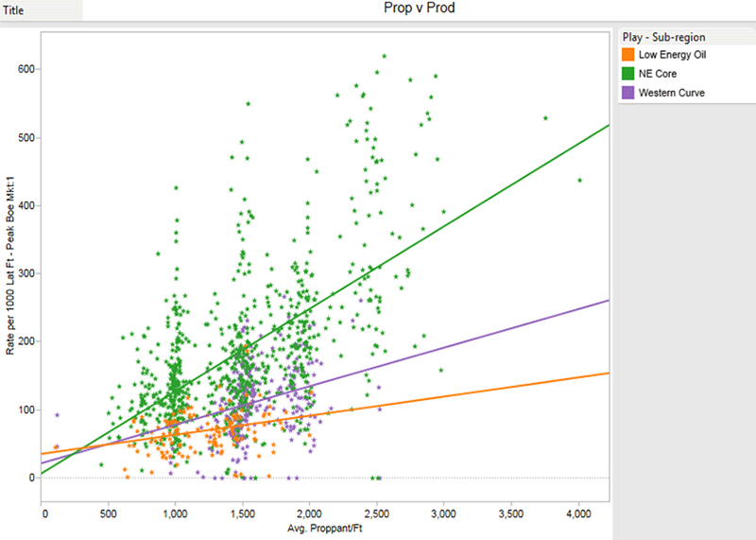756x540 pixels.
Task: Click the purple Western Curve color swatch
Action: 627,93
